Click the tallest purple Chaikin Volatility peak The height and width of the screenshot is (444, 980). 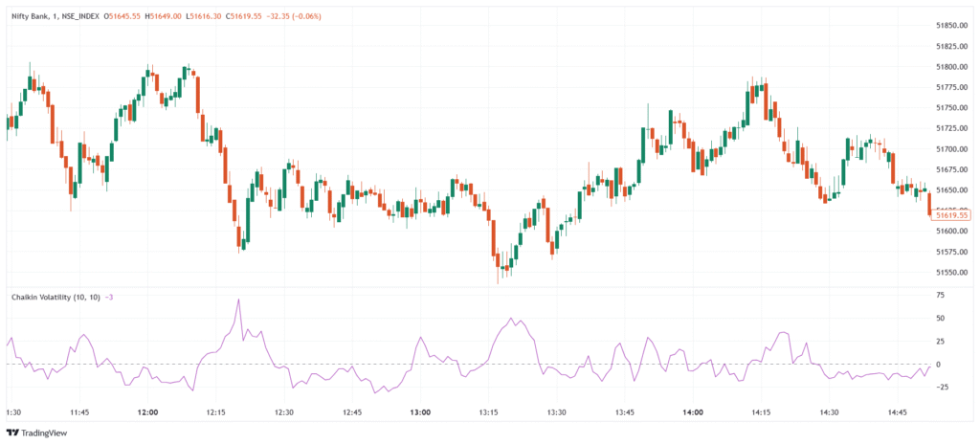238,300
